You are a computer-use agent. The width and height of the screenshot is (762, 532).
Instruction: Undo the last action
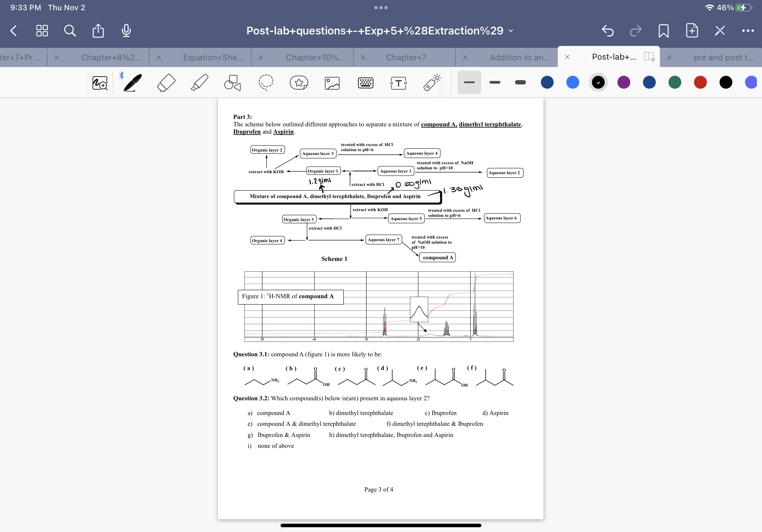(x=607, y=31)
